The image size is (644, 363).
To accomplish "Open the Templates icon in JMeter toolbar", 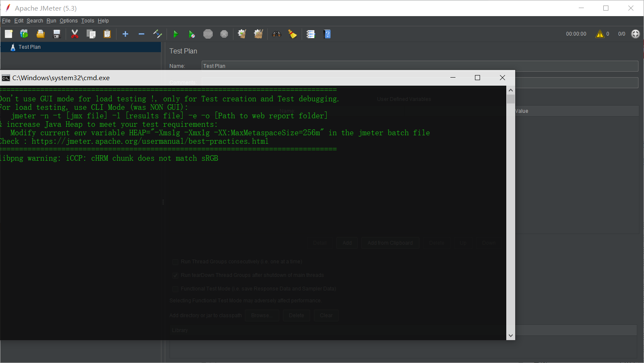I will 24,34.
